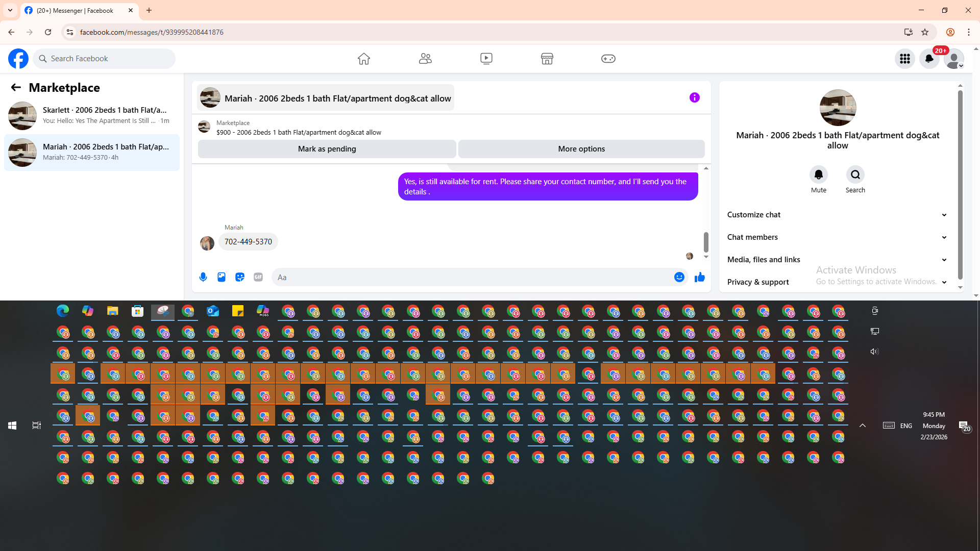This screenshot has width=980, height=551.
Task: Toggle conversation information panel icon
Action: coord(694,97)
